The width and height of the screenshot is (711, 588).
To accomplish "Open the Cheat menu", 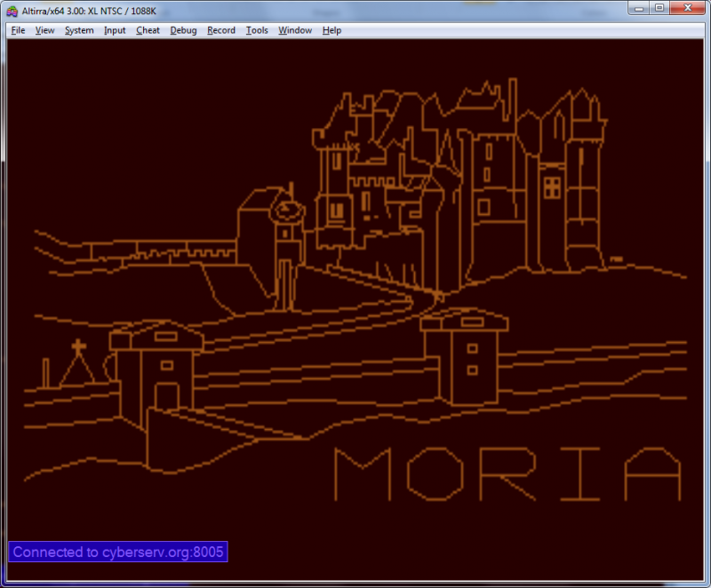I will click(x=148, y=30).
